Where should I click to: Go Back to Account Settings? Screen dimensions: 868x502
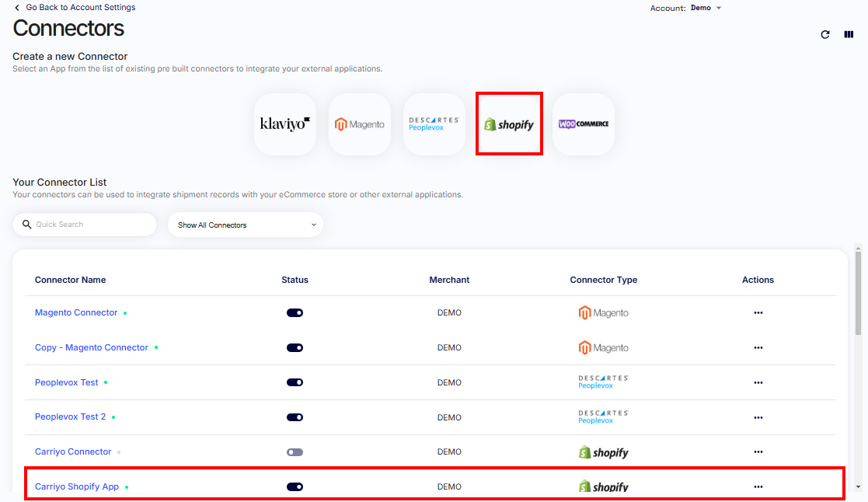80,8
